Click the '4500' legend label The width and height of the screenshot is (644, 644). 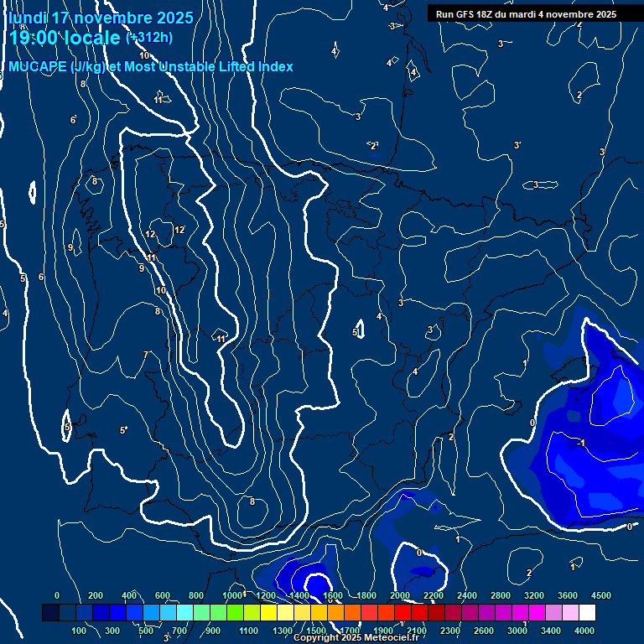click(601, 595)
